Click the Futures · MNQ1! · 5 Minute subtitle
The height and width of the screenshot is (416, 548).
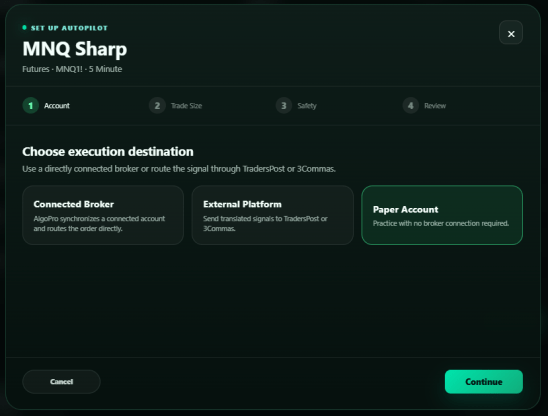coord(72,69)
